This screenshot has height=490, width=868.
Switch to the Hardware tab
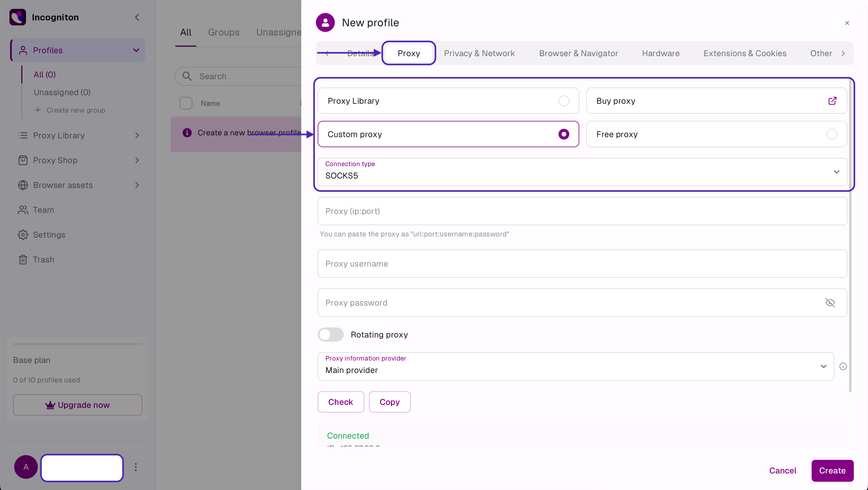(x=661, y=53)
